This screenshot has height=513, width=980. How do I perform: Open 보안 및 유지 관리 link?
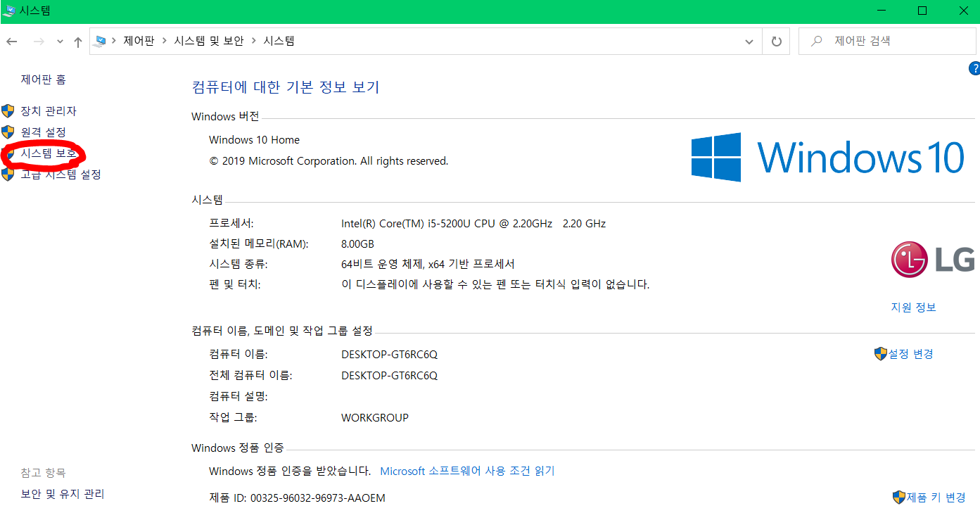pos(63,494)
